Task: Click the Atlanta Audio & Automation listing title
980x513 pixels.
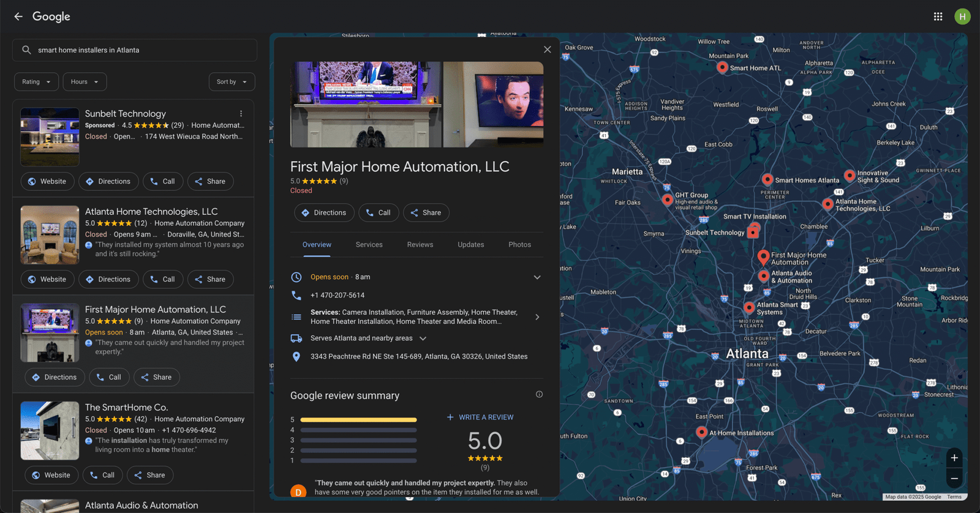Action: [x=141, y=505]
